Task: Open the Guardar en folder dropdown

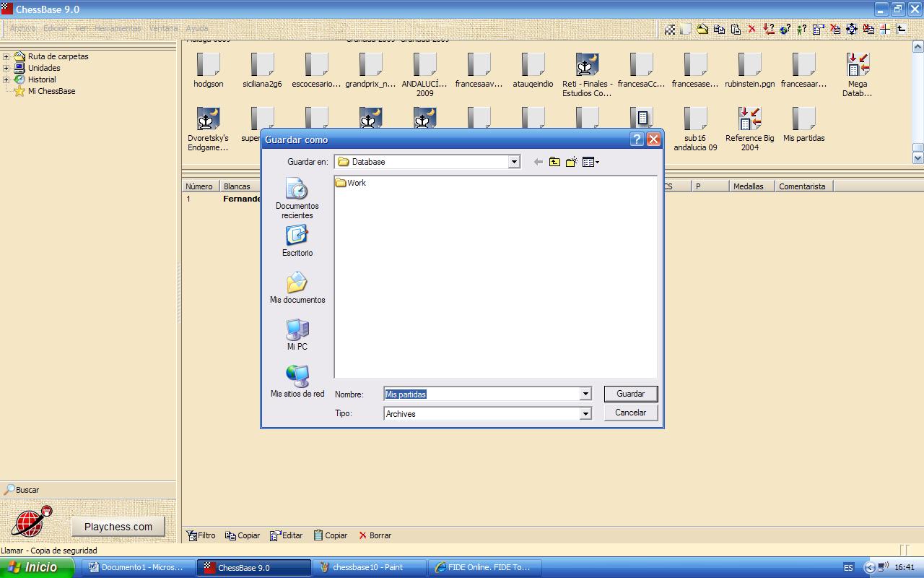Action: [514, 162]
